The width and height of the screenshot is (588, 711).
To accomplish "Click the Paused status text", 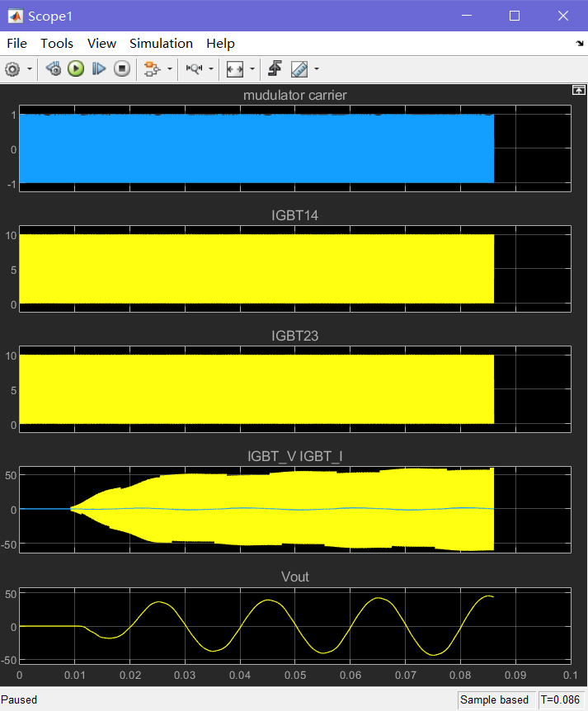I will 19,699.
